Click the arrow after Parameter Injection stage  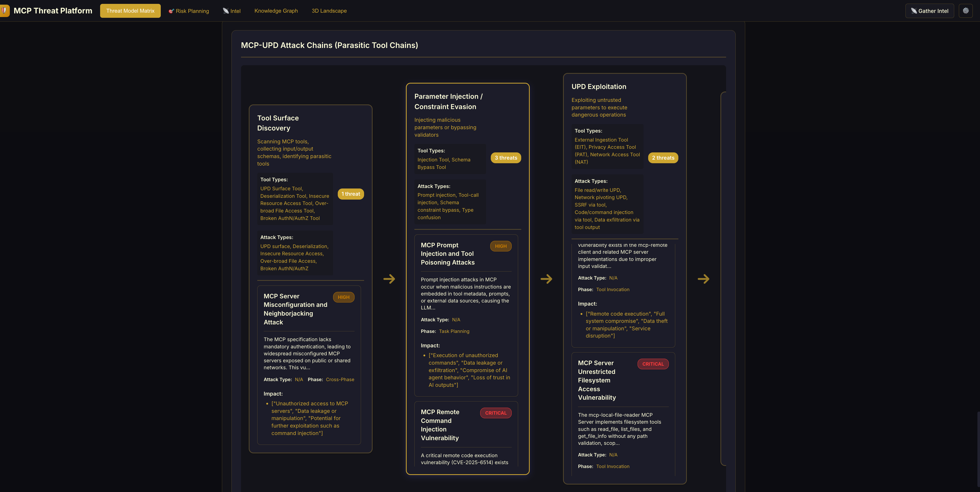(x=546, y=279)
